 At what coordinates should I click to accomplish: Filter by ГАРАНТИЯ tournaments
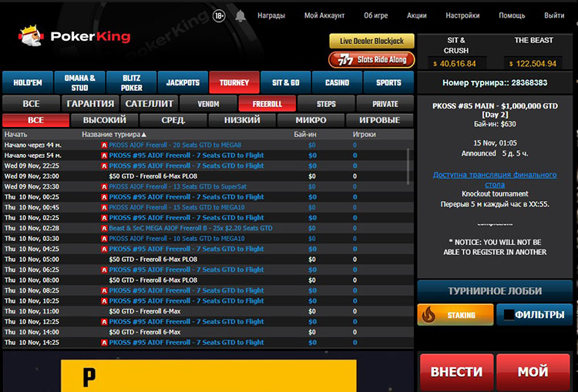(x=90, y=103)
